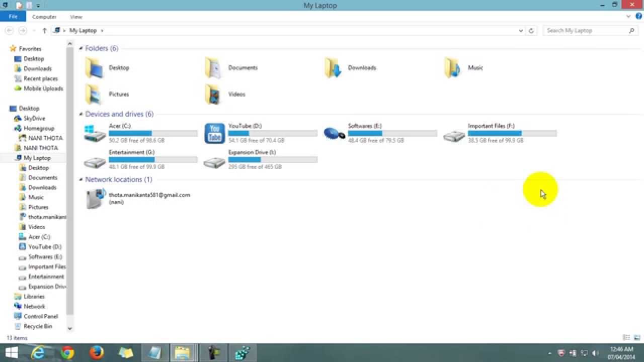Image resolution: width=644 pixels, height=362 pixels.
Task: Click the navigate up arrow
Action: pos(44,31)
